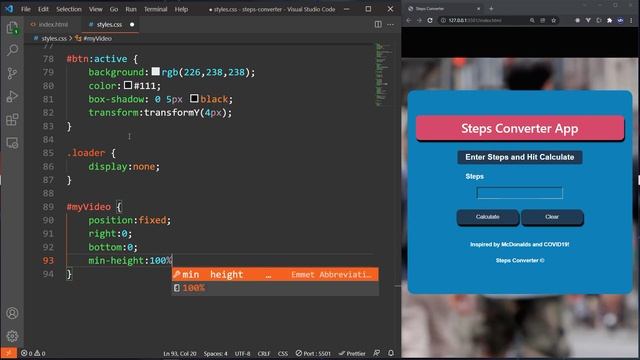Open the Extensions view

12,120
